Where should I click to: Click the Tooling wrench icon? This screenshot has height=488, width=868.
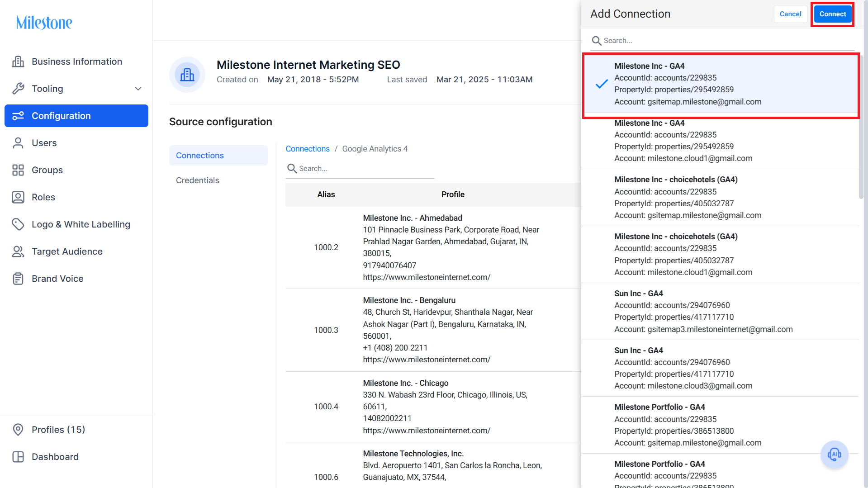18,89
